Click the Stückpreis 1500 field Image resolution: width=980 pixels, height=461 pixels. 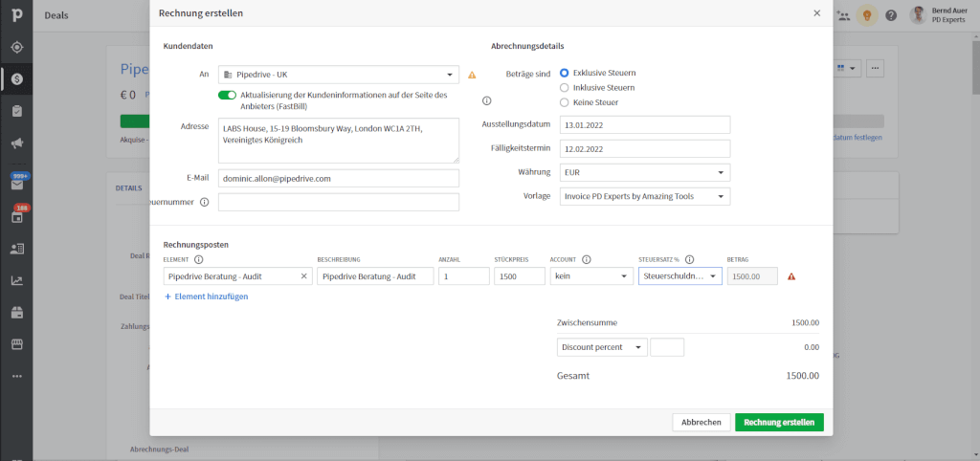[520, 276]
